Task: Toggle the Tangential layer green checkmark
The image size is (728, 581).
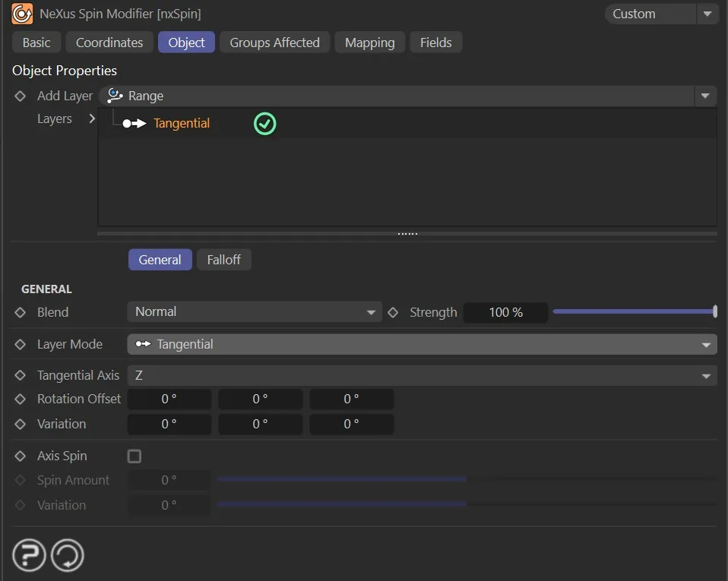Action: point(264,124)
